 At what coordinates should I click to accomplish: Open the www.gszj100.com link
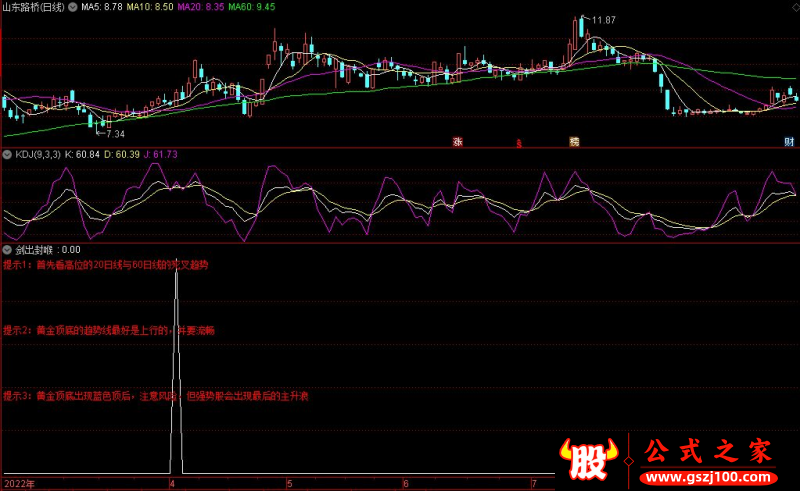tap(709, 478)
